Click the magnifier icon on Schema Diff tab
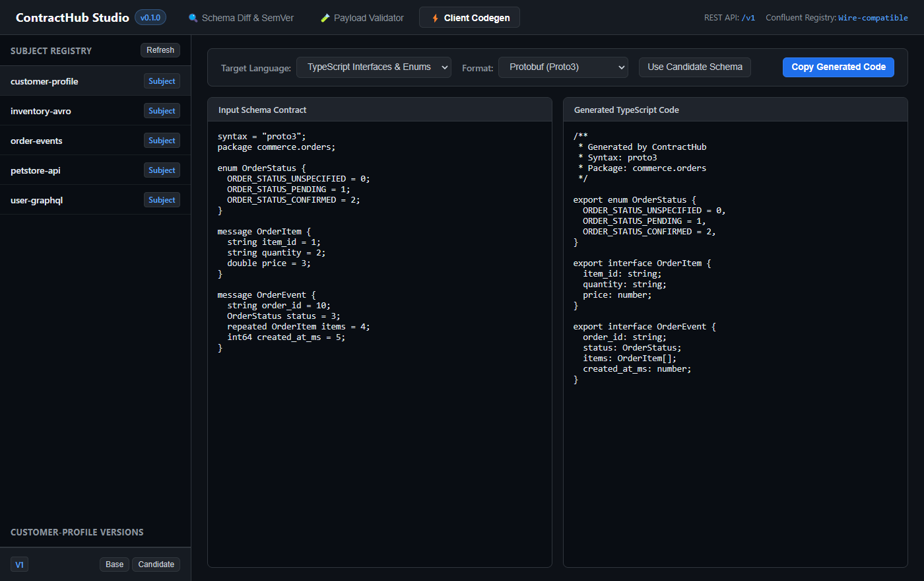Image resolution: width=924 pixels, height=581 pixels. 193,18
